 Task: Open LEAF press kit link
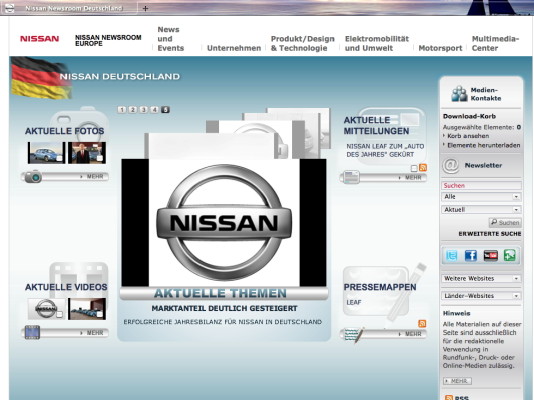point(354,302)
